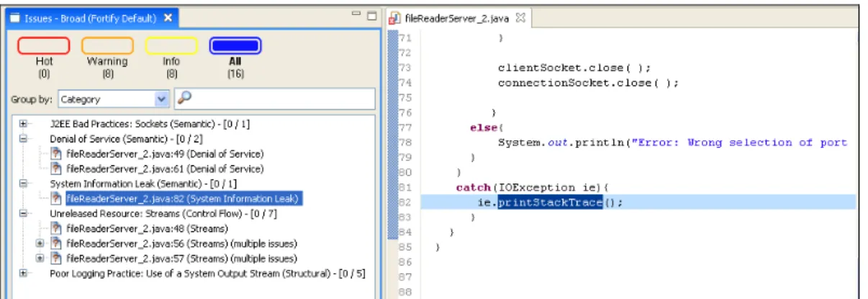Screen dimensions: 868x299
Task: Open the Group by Category dropdown
Action: tap(113, 99)
